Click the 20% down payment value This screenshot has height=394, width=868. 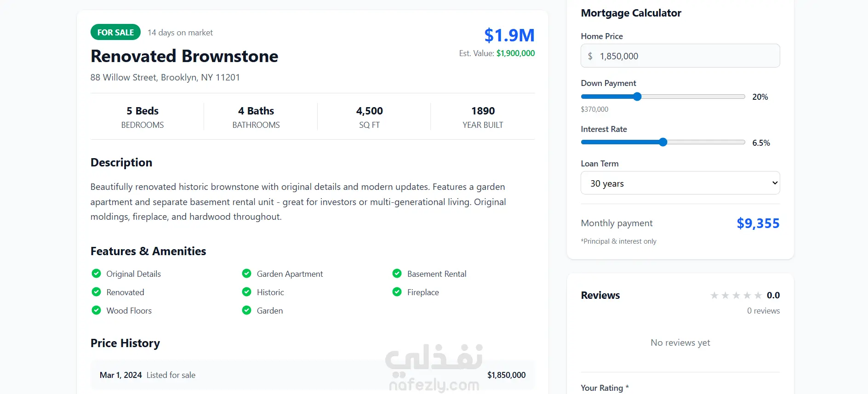760,97
